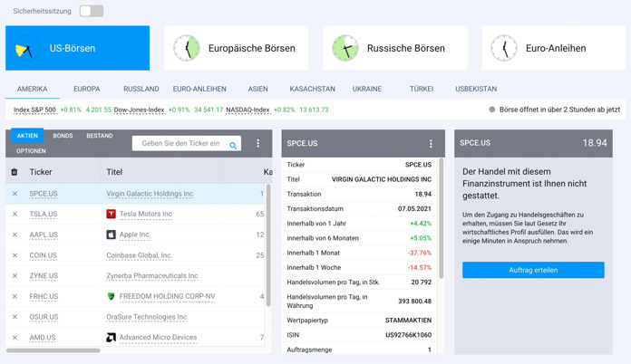Viewport: 631px width, 364px height.
Task: Switch to the USBEKISTAN tab
Action: pyautogui.click(x=476, y=89)
